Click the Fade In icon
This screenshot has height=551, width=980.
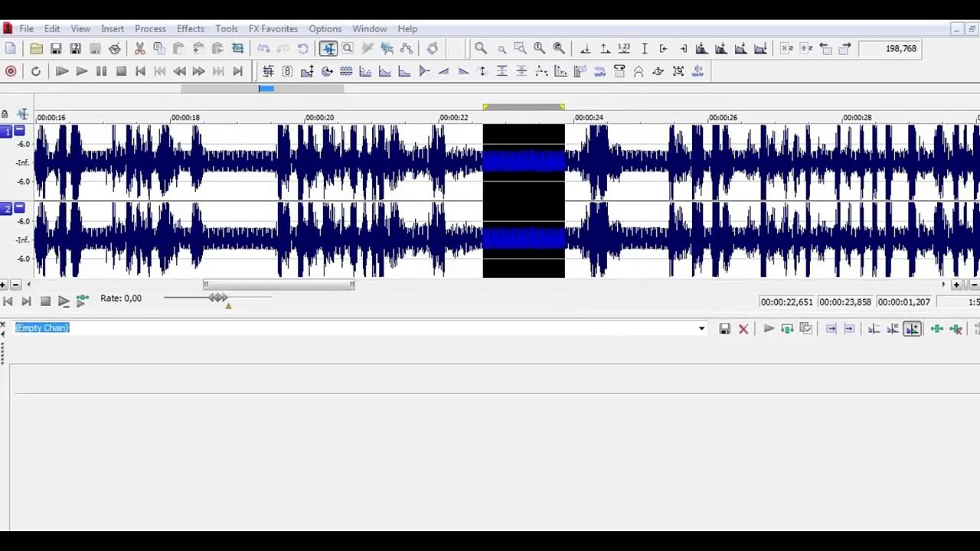[x=443, y=71]
